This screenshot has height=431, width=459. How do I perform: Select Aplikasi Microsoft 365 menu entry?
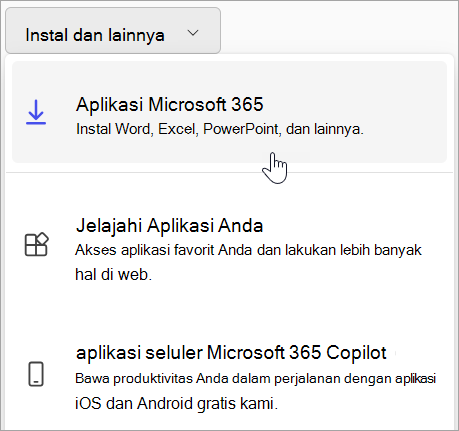click(x=229, y=112)
